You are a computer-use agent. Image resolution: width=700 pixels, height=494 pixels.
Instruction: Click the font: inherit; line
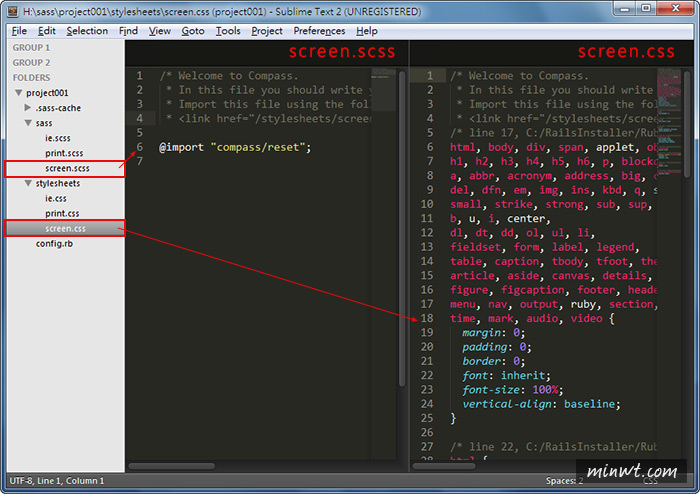click(506, 375)
